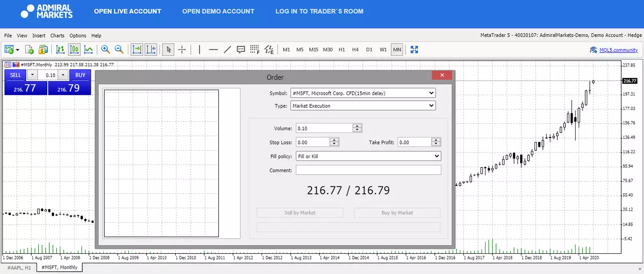The height and width of the screenshot is (274, 644).
Task: Set timeframe to H4
Action: tap(355, 50)
